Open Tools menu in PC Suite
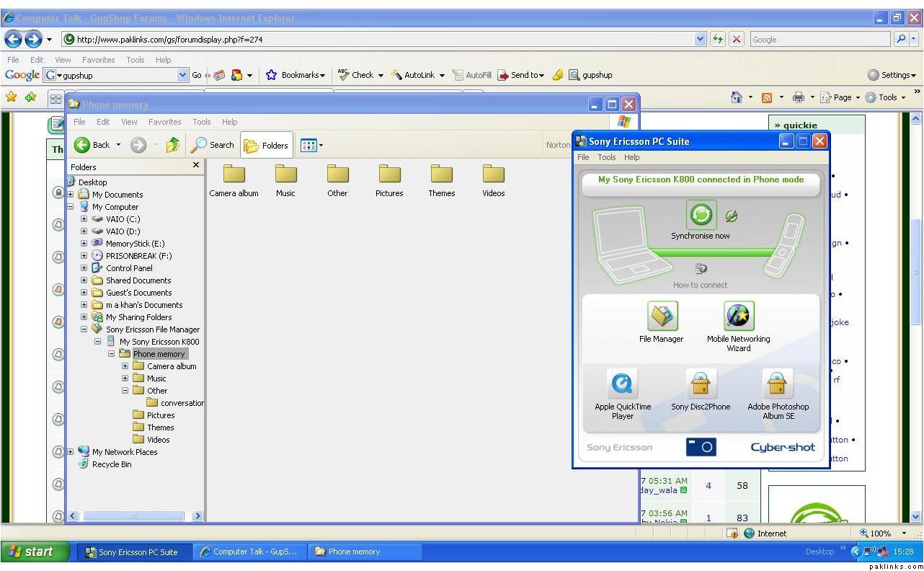The width and height of the screenshot is (924, 571). coord(607,157)
